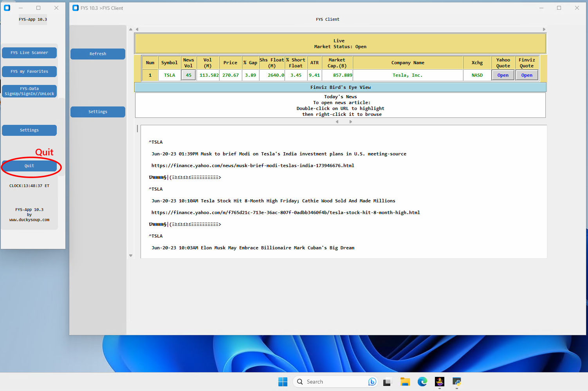Click FYS-App window title icon
The height and width of the screenshot is (391, 588).
7,8
